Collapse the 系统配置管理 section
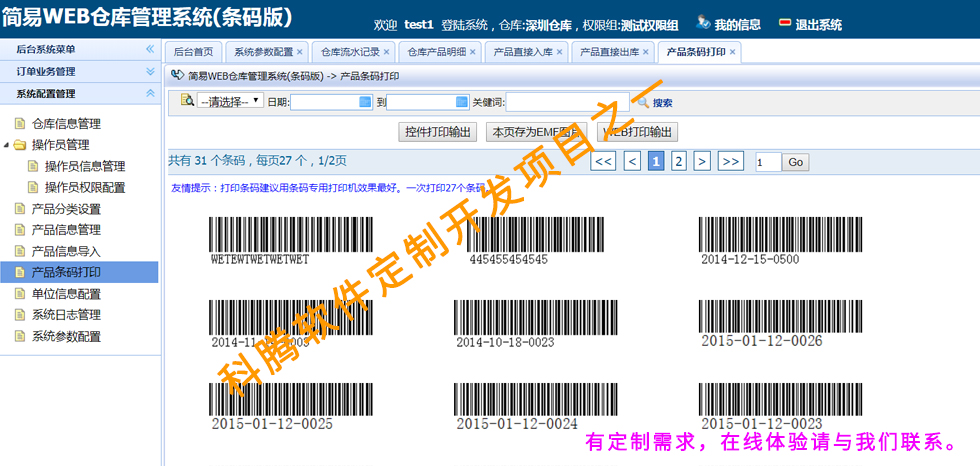 [x=150, y=94]
